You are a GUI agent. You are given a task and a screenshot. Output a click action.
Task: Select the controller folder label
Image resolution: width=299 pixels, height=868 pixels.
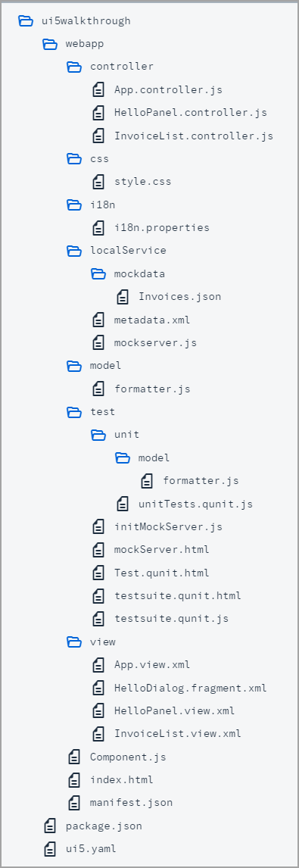point(122,67)
